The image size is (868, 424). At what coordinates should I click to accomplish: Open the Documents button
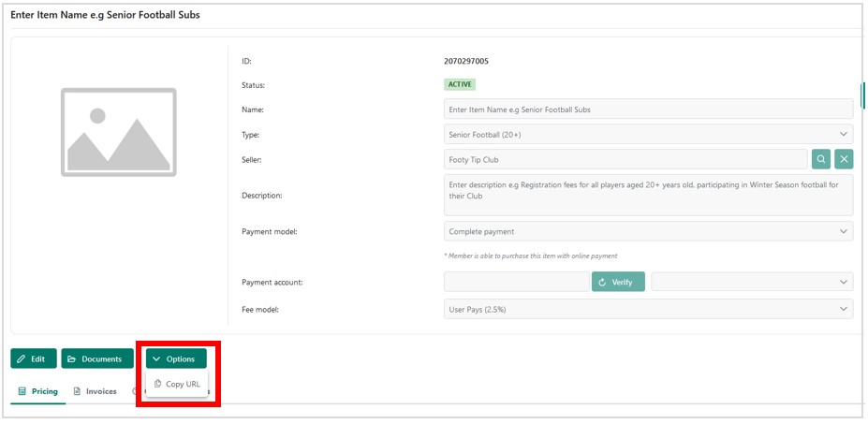point(96,358)
